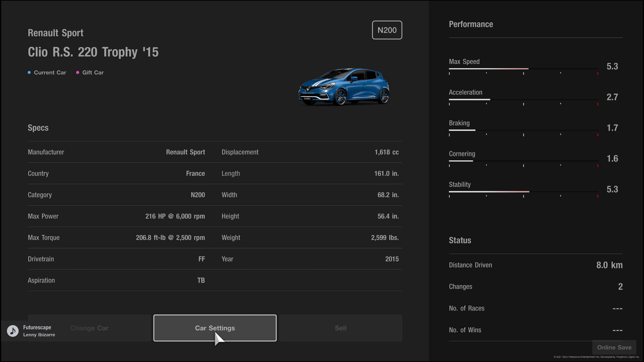This screenshot has width=644, height=362.
Task: Click the pink Gift Car dot
Action: click(x=78, y=72)
